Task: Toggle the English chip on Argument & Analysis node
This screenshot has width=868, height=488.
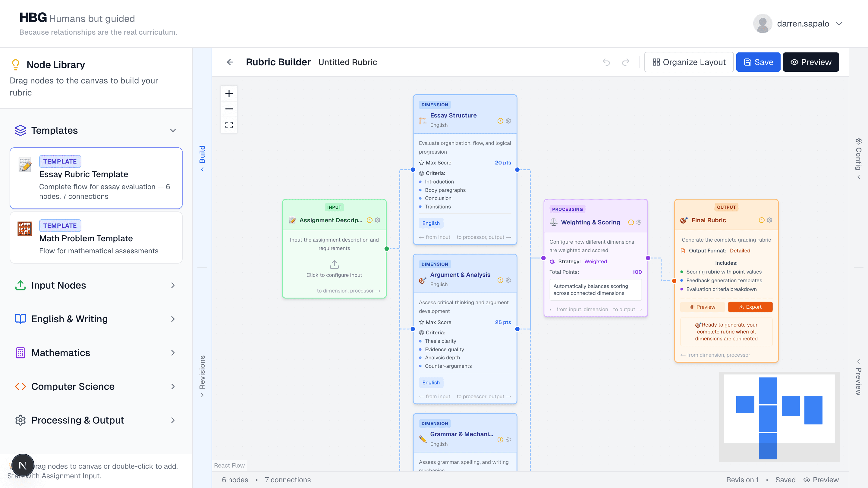Action: pos(431,382)
